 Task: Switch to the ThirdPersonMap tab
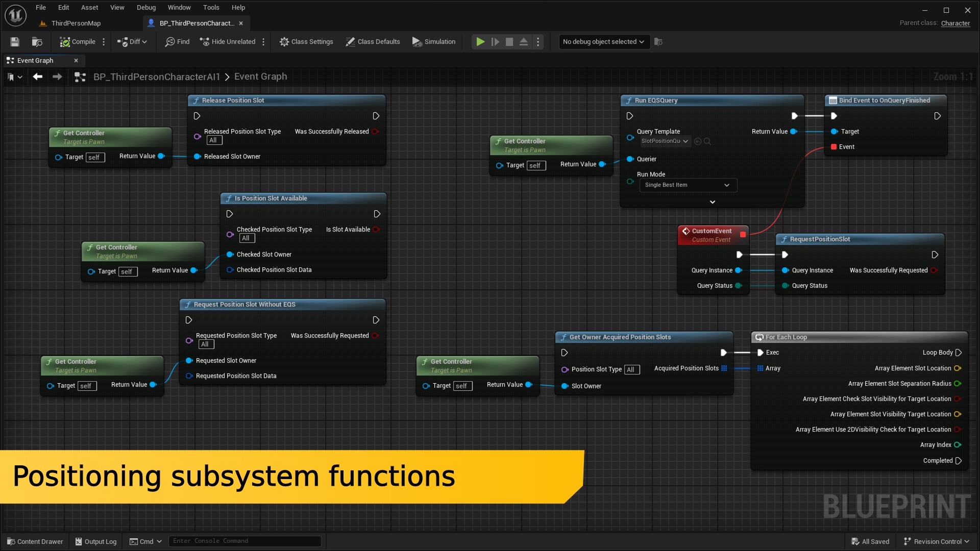[x=76, y=23]
